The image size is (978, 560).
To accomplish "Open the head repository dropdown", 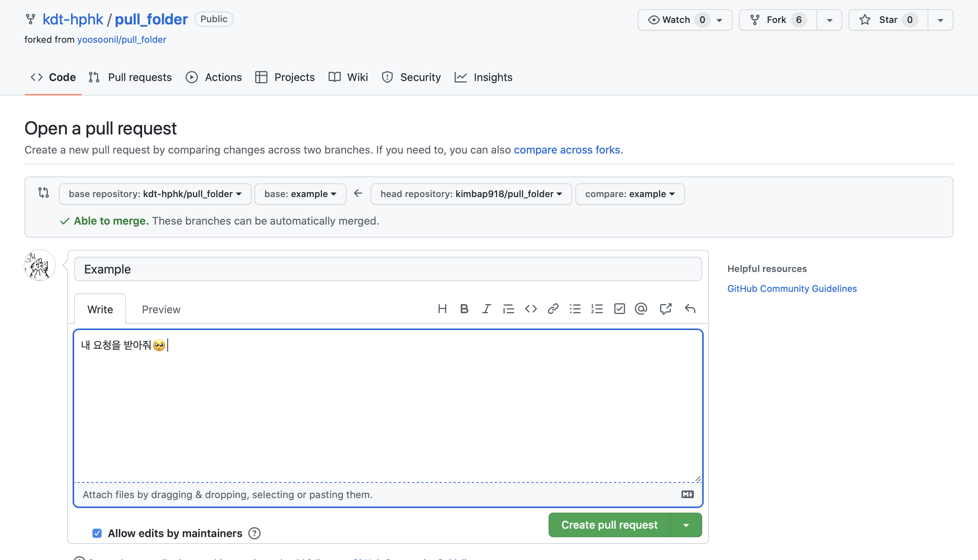I will click(471, 194).
